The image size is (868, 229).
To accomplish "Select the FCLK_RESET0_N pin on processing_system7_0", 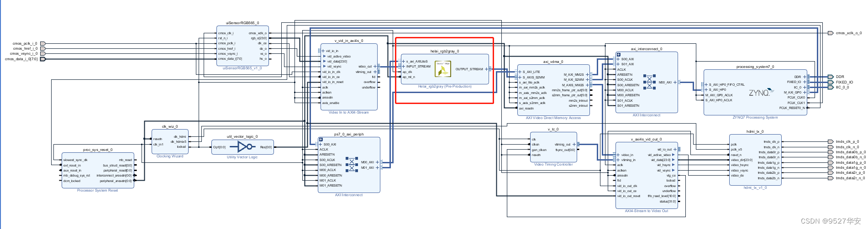I will click(792, 108).
